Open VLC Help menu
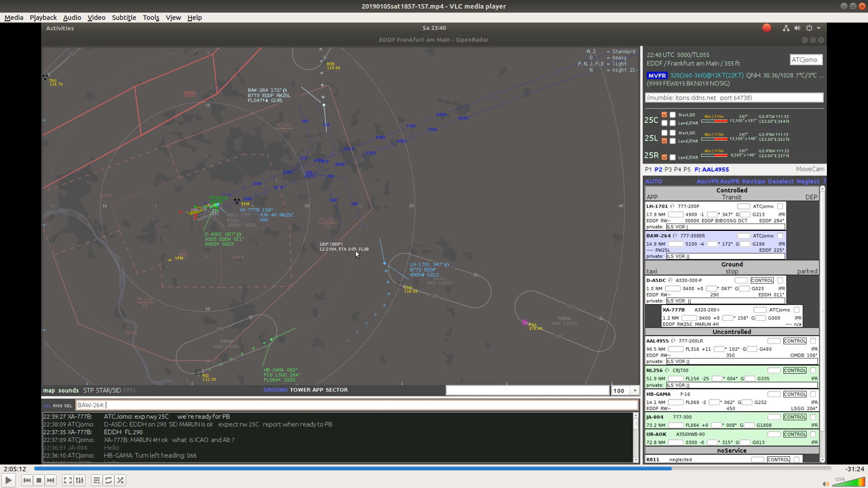The image size is (868, 488). click(x=194, y=18)
